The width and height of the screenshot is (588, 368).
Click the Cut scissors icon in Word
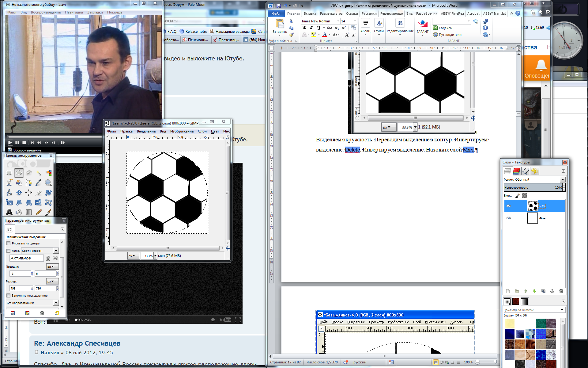(x=291, y=21)
